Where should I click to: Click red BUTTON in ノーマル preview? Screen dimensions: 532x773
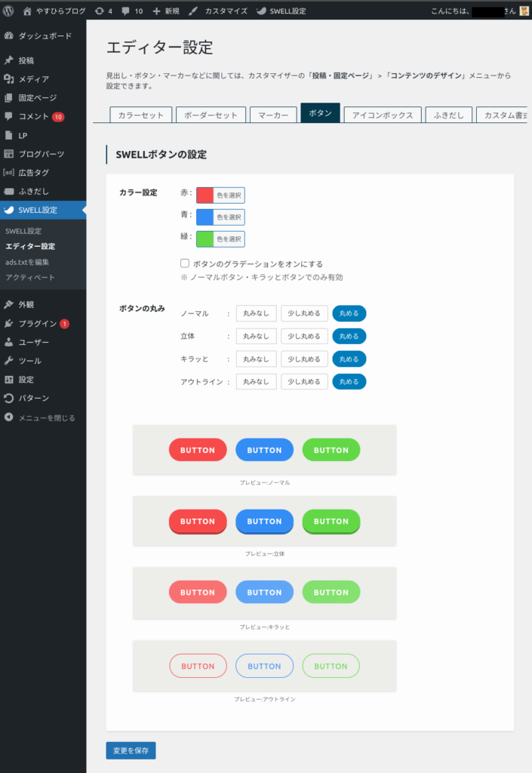pyautogui.click(x=198, y=450)
